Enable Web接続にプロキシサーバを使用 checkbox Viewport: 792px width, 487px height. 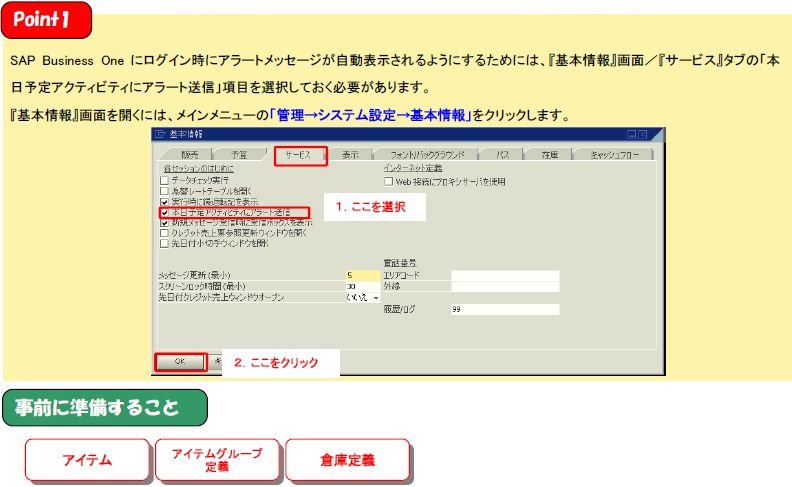click(x=388, y=181)
